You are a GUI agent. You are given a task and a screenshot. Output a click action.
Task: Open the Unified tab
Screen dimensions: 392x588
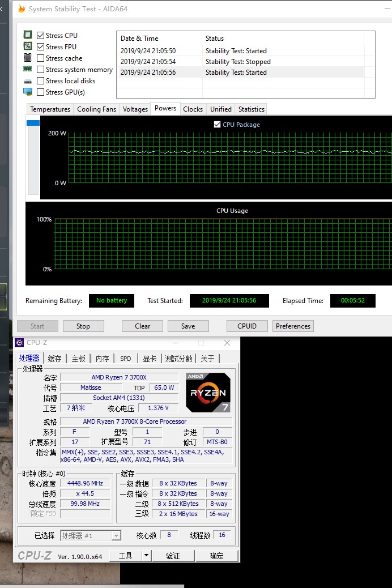(x=220, y=109)
